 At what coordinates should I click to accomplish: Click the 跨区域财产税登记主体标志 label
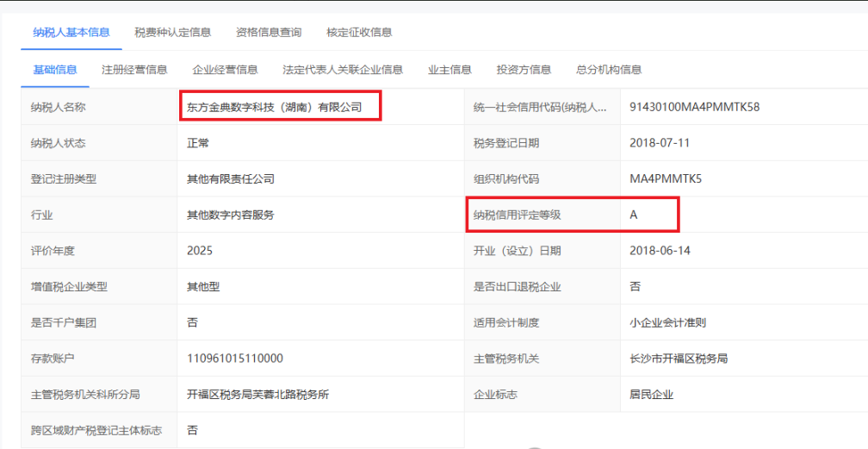96,430
